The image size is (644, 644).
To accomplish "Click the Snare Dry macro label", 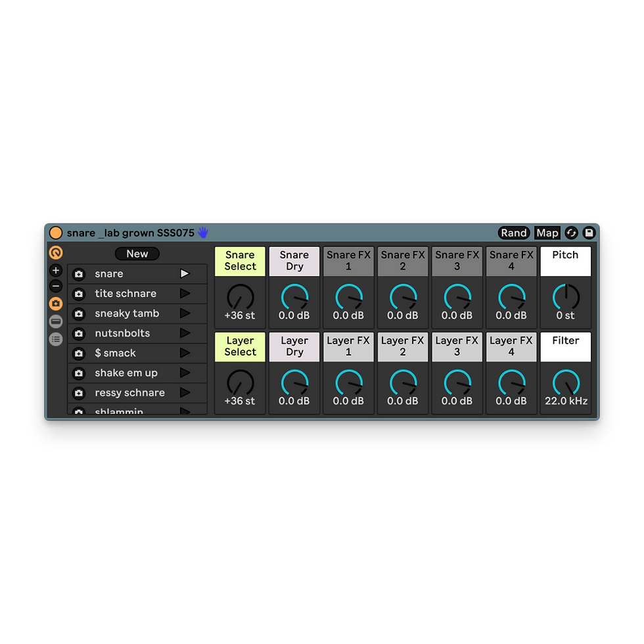I will (294, 262).
